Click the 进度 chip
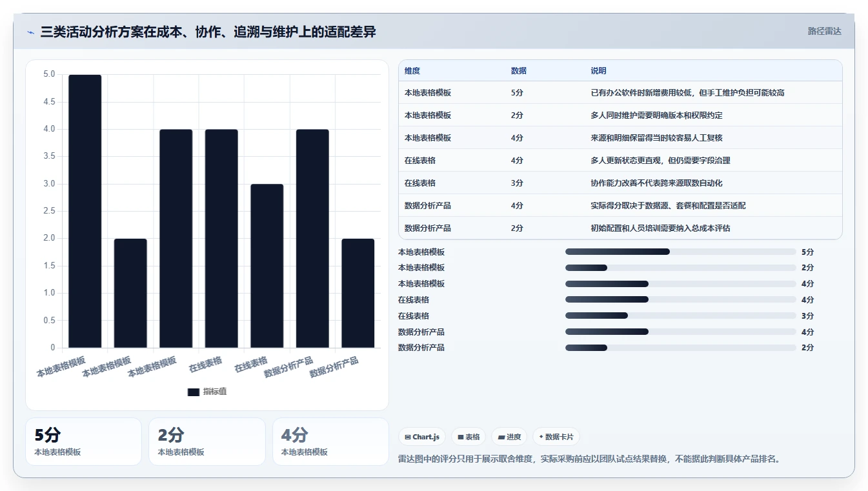This screenshot has height=491, width=868. point(509,437)
